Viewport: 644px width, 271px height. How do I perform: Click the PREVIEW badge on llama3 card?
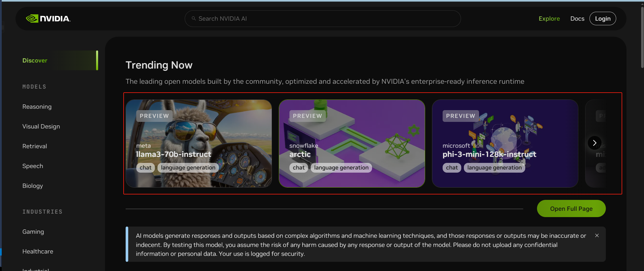tap(154, 116)
